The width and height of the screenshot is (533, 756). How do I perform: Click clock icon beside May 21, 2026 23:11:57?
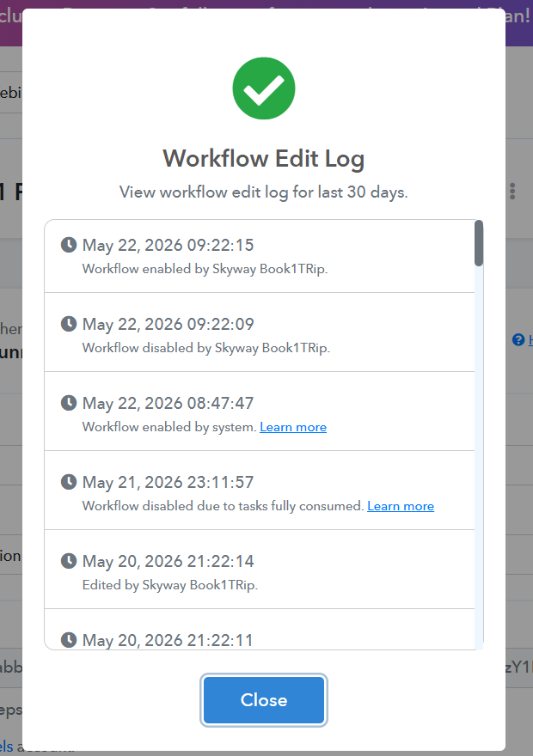click(69, 482)
